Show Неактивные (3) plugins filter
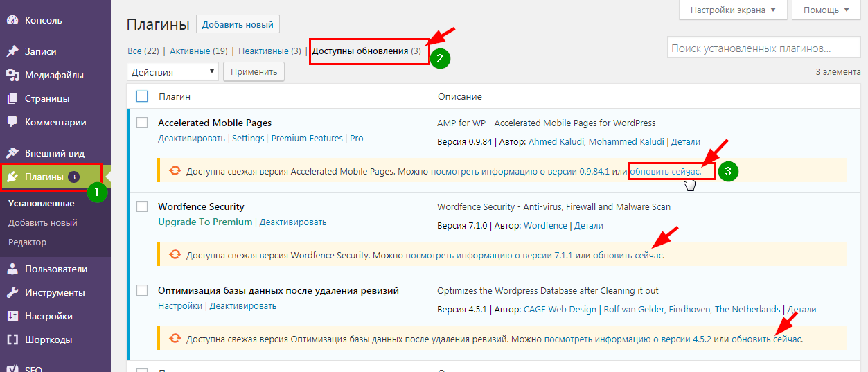The height and width of the screenshot is (372, 868). [x=269, y=51]
